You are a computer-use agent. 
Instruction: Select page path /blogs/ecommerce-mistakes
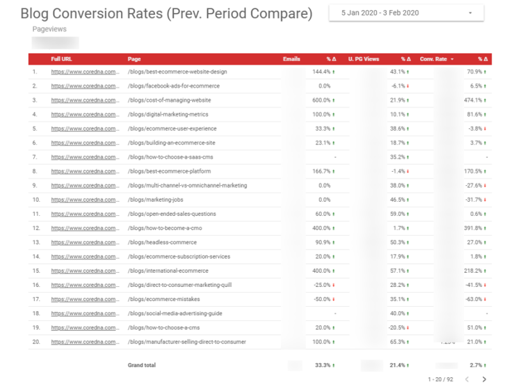[164, 299]
